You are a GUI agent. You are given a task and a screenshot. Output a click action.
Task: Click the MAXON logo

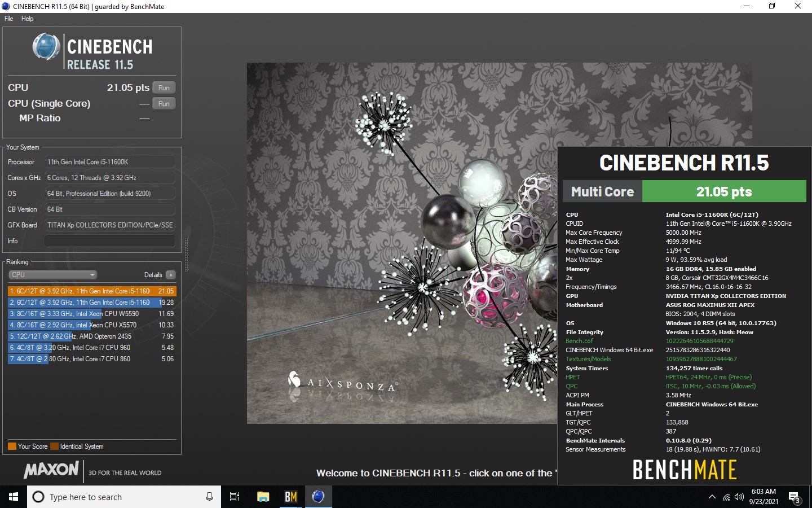coord(51,470)
